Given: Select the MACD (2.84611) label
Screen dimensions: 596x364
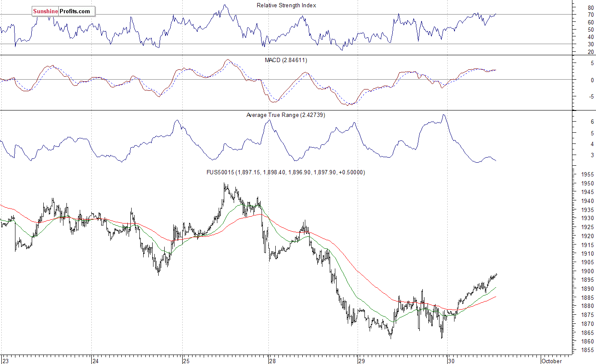Looking at the screenshot, I should tap(286, 60).
